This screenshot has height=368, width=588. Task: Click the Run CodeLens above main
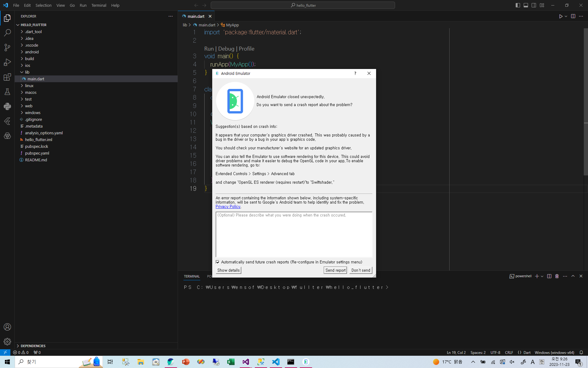tap(209, 49)
